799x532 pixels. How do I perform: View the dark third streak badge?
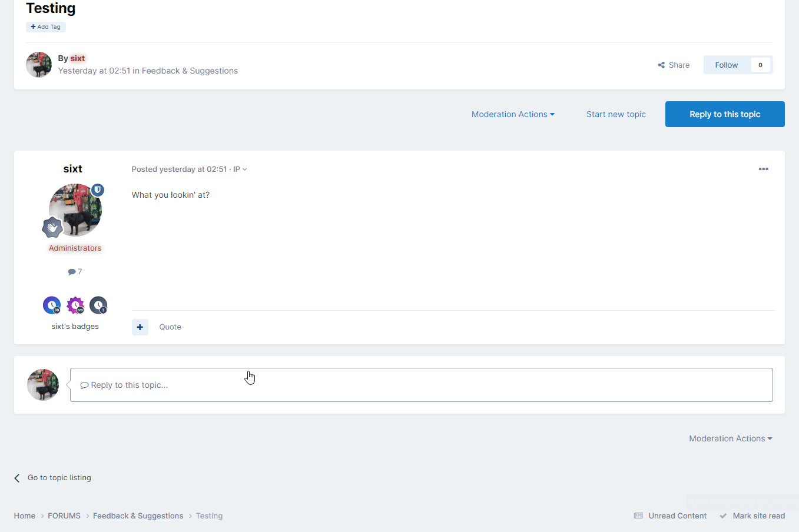tap(98, 305)
